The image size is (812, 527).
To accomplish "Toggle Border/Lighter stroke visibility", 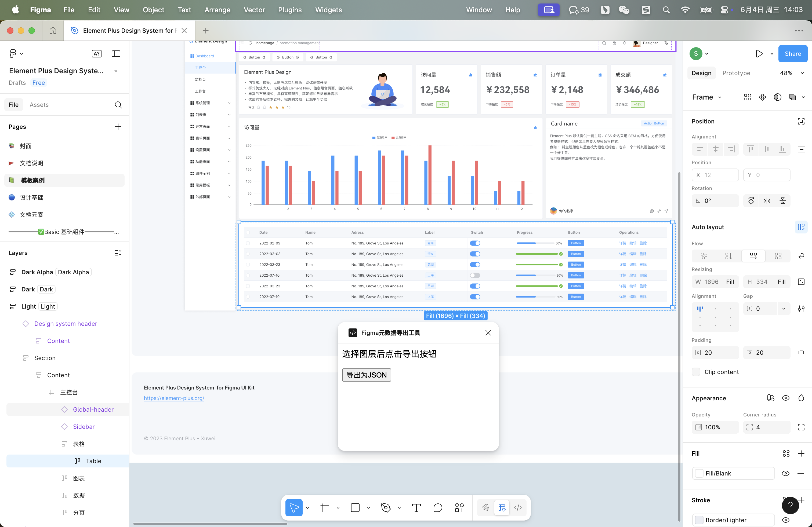I will pyautogui.click(x=785, y=520).
